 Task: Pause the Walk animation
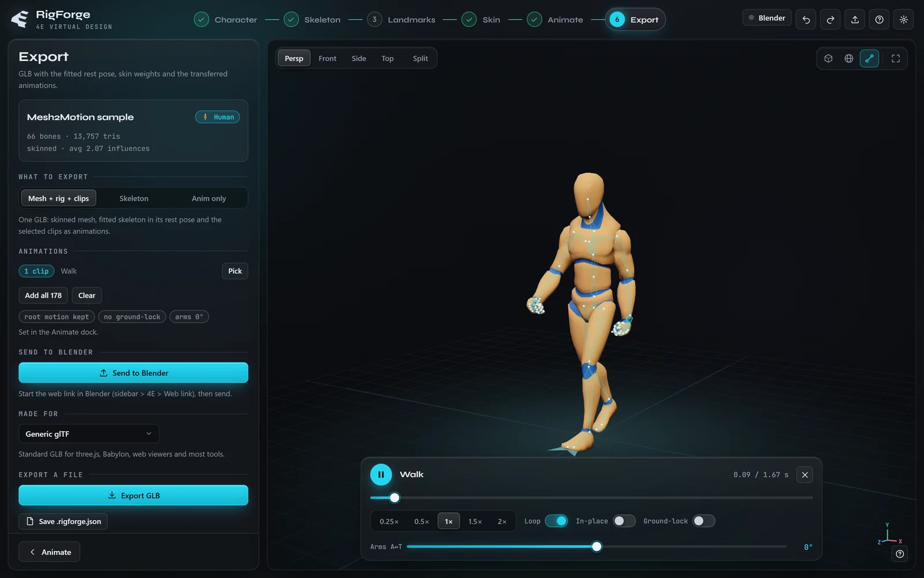381,475
